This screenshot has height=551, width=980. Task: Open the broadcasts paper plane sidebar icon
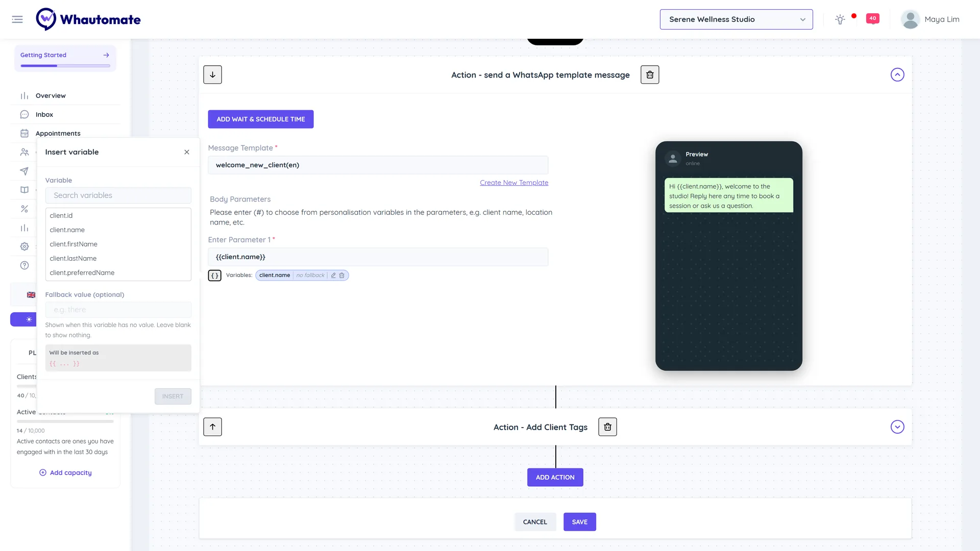(x=24, y=171)
